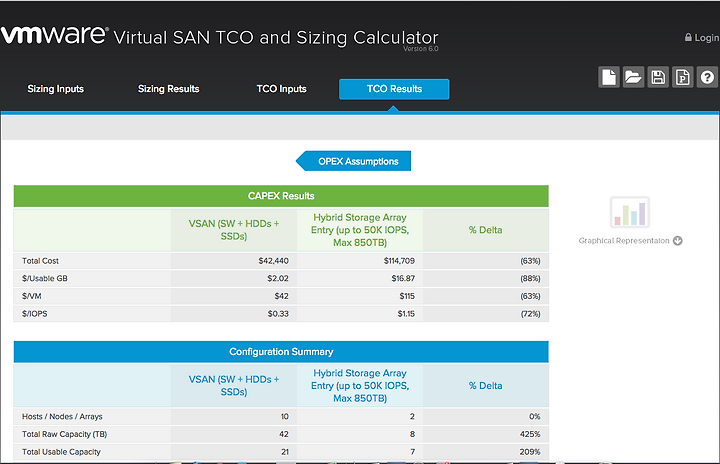
Task: Click the bar chart graphic icon
Action: tap(630, 212)
